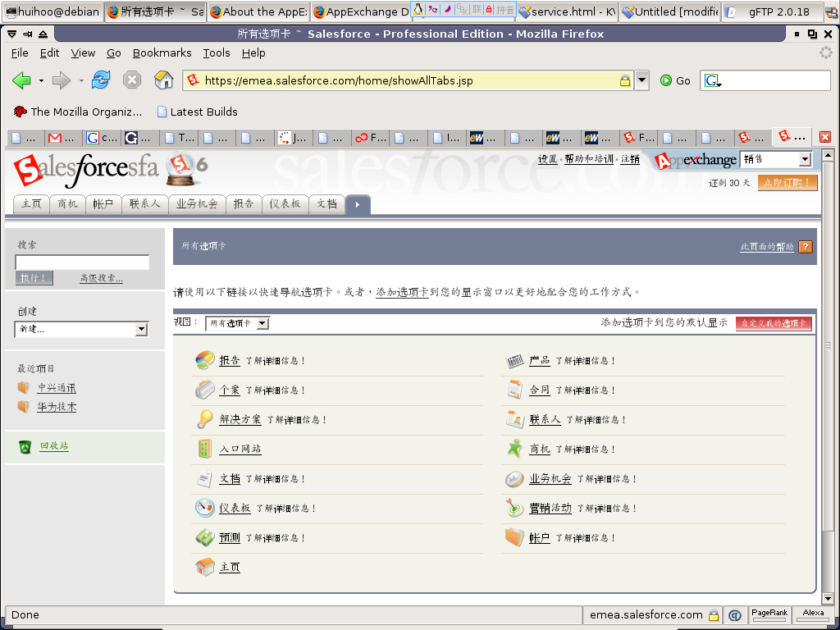Viewport: 840px width, 630px height.
Task: Open recent item 华为技术
Action: (x=57, y=407)
